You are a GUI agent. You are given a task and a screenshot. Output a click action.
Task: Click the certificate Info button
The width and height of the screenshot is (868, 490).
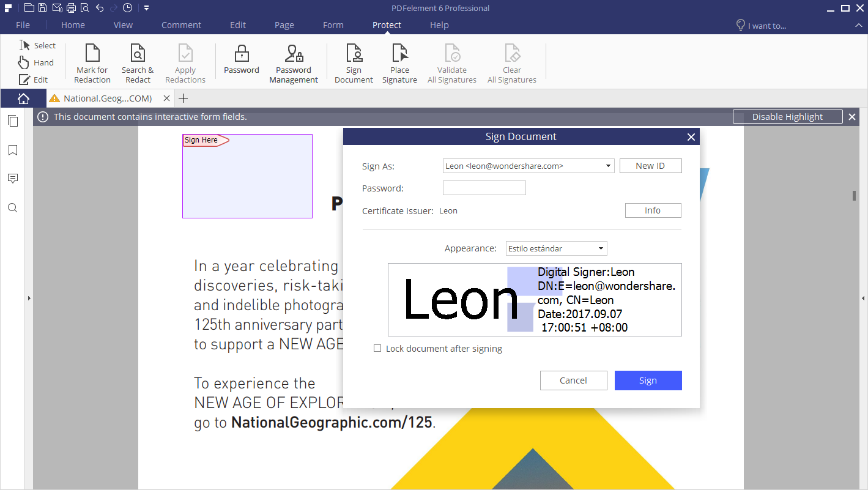tap(653, 210)
